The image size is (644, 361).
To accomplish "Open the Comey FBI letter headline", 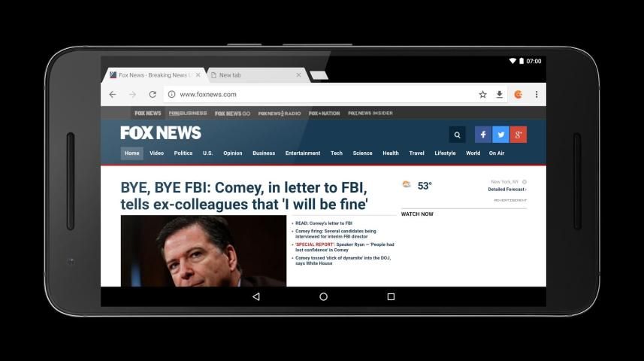I will (x=244, y=196).
